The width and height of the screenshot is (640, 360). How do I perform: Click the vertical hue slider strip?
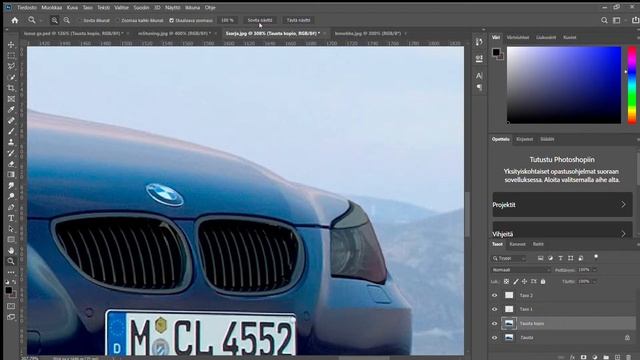pyautogui.click(x=632, y=85)
